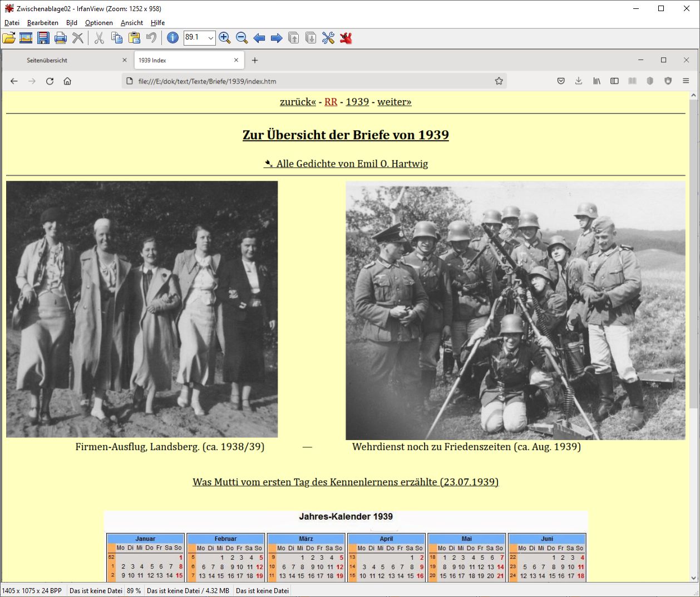Click the Open file folder icon

point(9,38)
